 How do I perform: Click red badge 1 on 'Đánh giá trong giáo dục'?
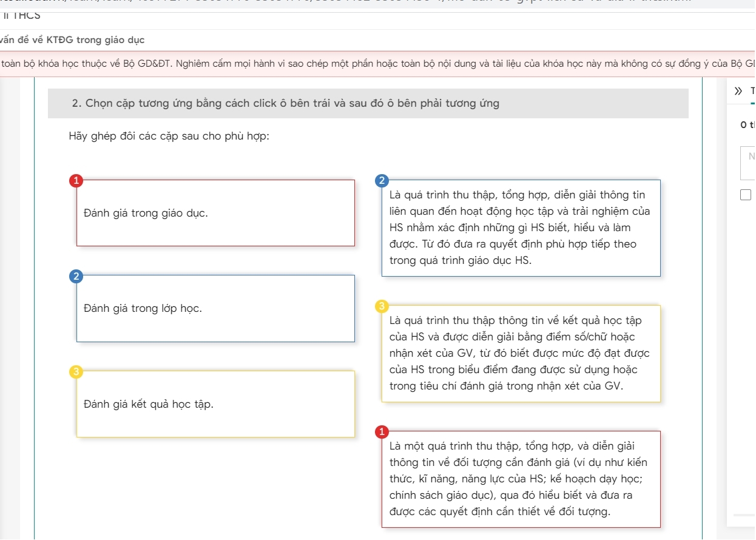[75, 180]
